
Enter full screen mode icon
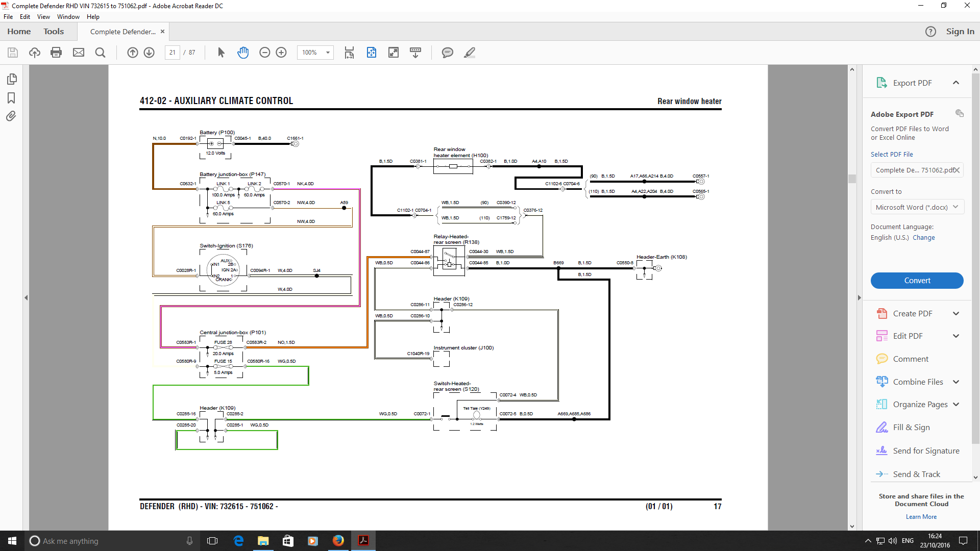click(x=394, y=53)
